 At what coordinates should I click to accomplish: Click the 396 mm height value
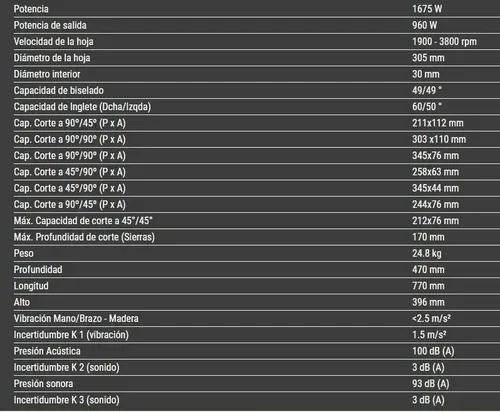point(428,302)
